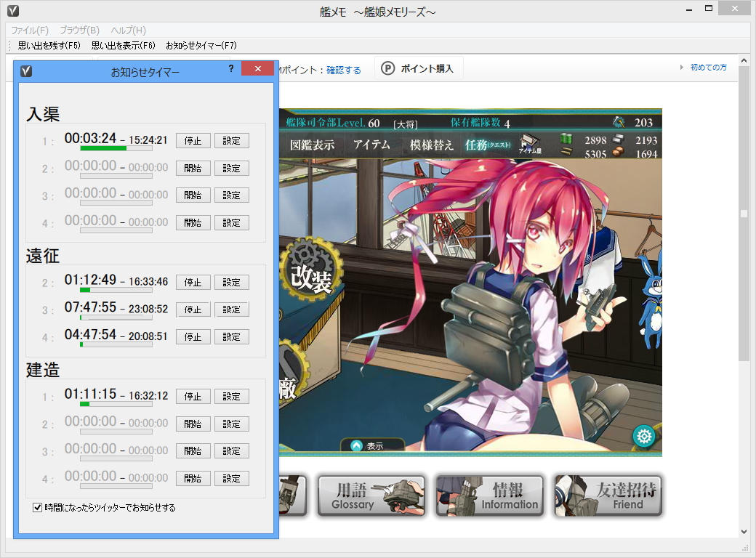Open the ヘルプ(H) menu
This screenshot has height=558, width=756.
pyautogui.click(x=128, y=31)
